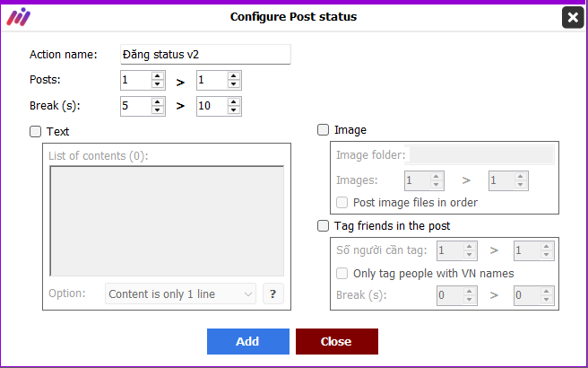Enable the Text checkbox
The height and width of the screenshot is (368, 588).
(35, 132)
